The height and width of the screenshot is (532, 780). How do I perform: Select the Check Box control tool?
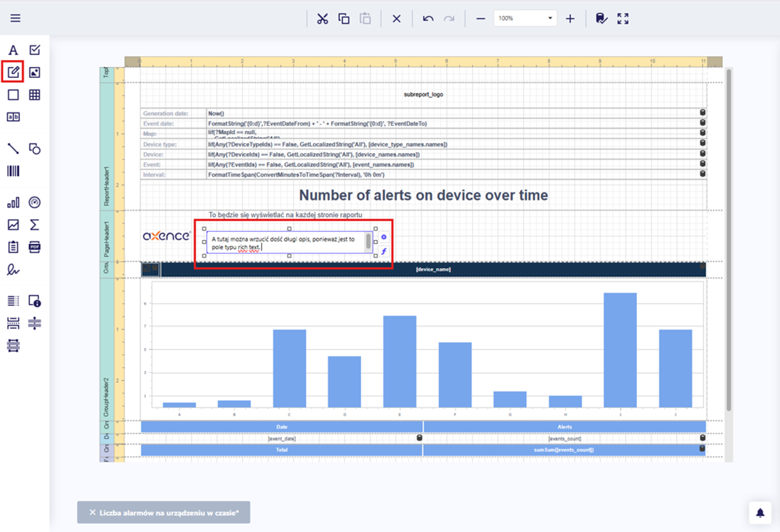35,50
